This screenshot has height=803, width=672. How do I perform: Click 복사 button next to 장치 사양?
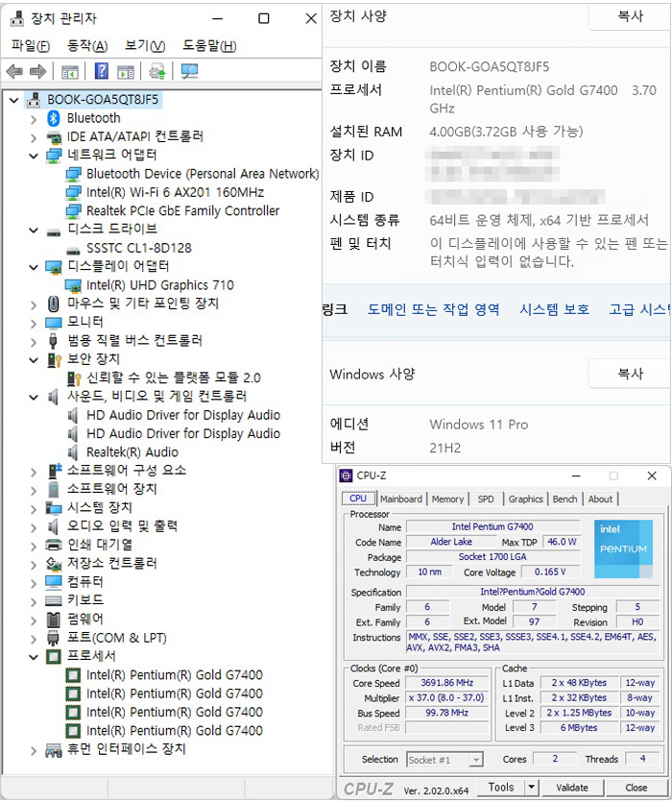tap(630, 16)
